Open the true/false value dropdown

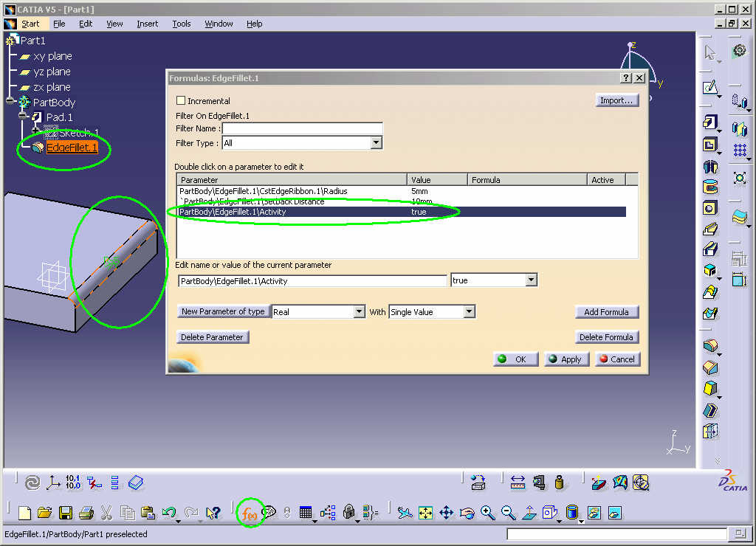tap(531, 280)
